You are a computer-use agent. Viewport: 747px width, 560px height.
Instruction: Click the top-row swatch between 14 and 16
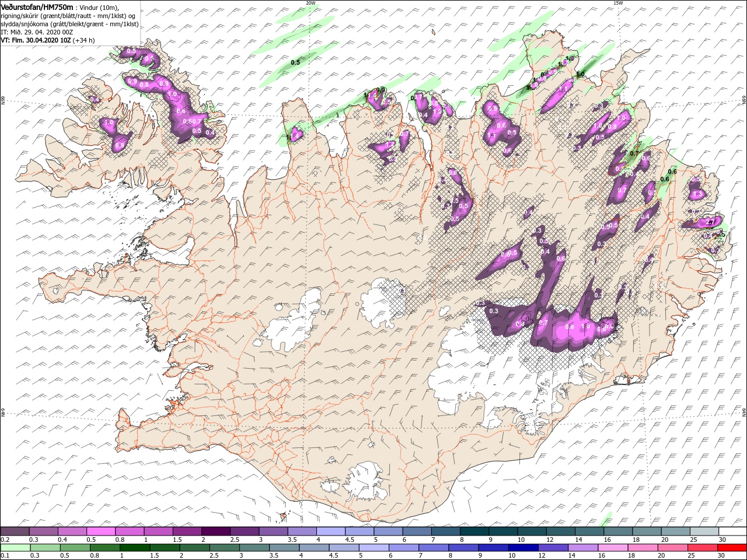click(x=589, y=531)
